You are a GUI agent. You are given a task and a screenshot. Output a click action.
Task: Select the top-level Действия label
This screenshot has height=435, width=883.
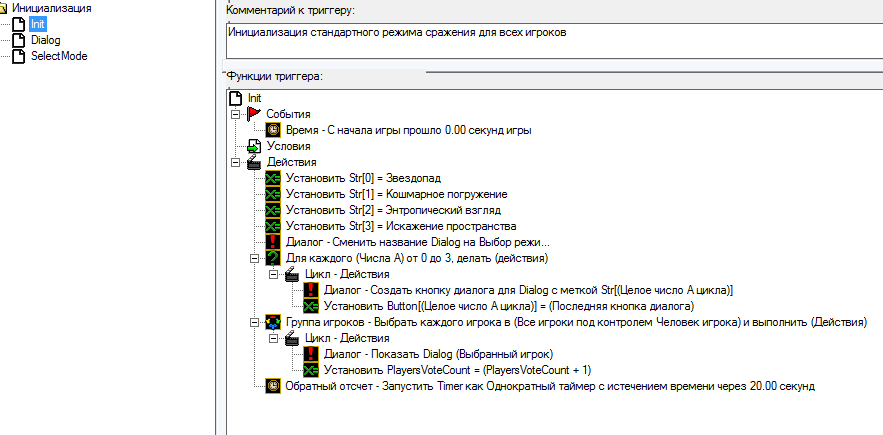click(291, 162)
